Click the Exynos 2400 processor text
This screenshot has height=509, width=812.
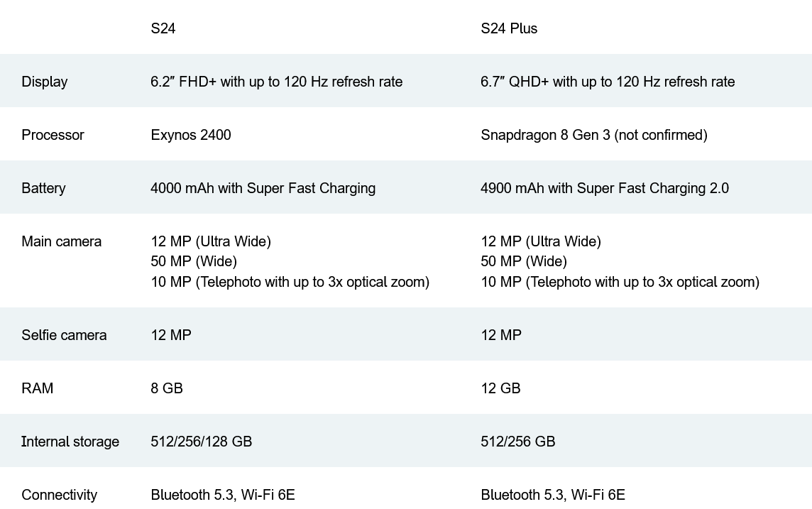[191, 135]
